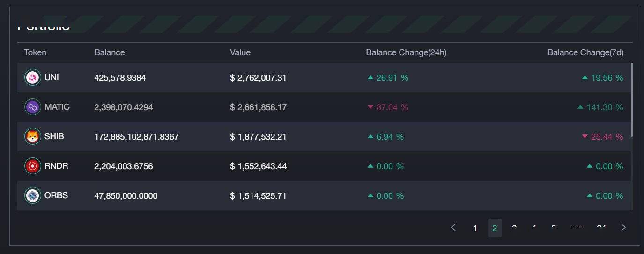Click MATIC balance 2,398,070.4294
This screenshot has width=644, height=254.
tap(124, 107)
